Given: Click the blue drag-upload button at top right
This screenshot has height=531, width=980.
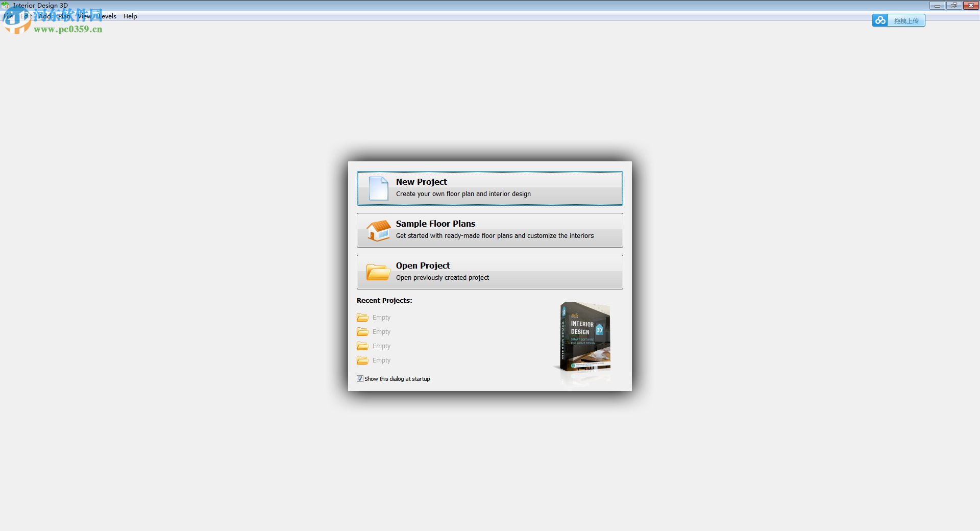Looking at the screenshot, I should click(x=898, y=20).
